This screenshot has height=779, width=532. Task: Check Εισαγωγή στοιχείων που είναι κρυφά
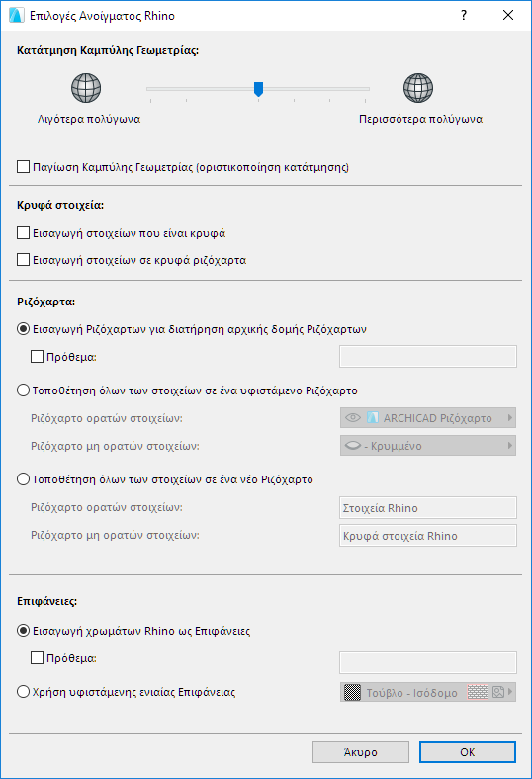[24, 232]
